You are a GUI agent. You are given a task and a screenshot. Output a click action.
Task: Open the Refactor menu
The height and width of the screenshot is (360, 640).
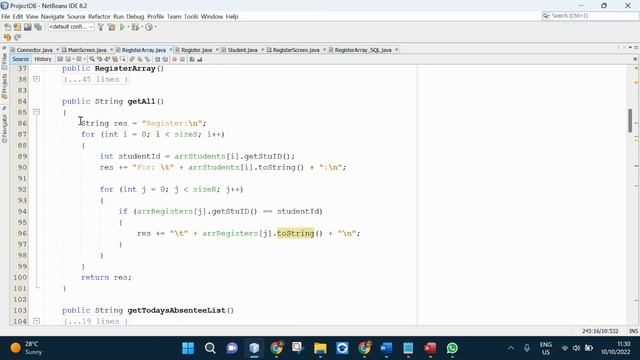(99, 16)
